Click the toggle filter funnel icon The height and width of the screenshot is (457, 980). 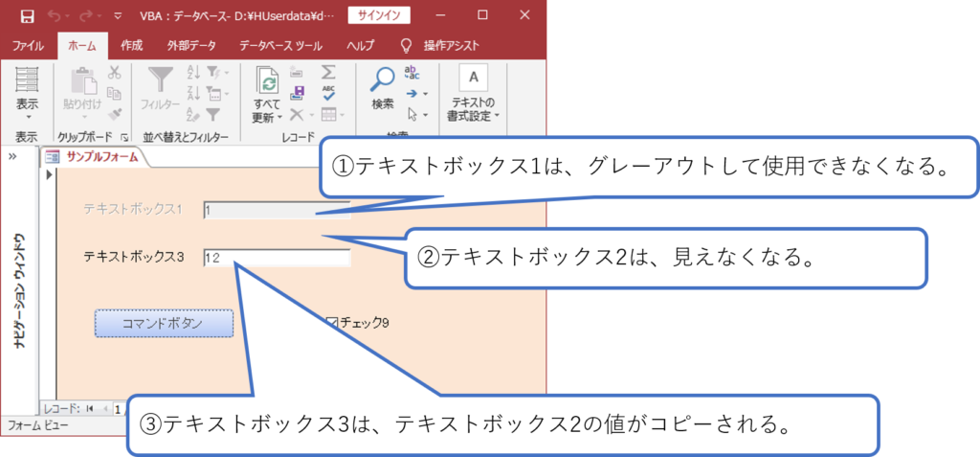point(213,115)
